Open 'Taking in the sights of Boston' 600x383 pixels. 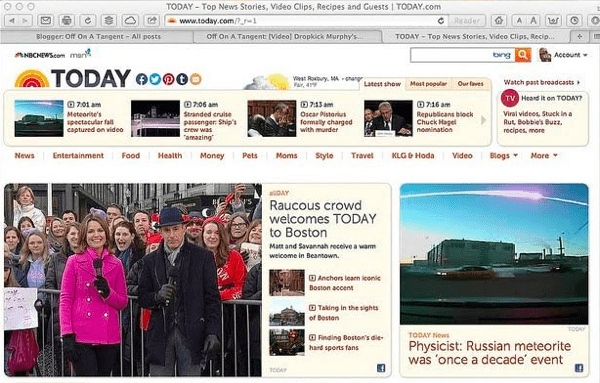tap(343, 313)
